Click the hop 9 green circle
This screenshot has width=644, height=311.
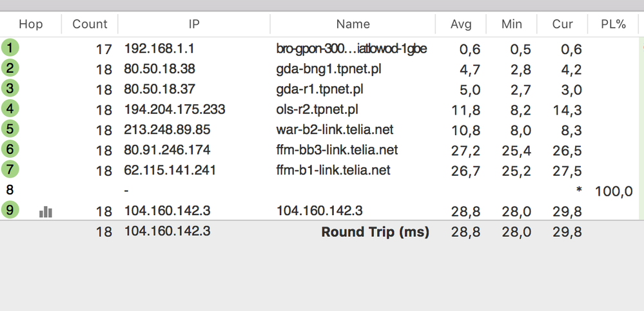[10, 210]
